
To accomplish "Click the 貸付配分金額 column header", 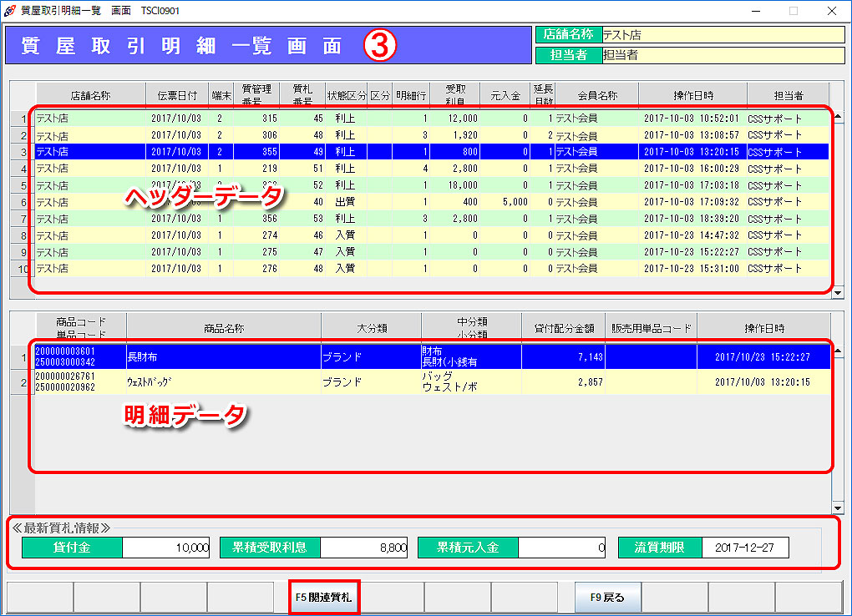I will click(x=563, y=329).
